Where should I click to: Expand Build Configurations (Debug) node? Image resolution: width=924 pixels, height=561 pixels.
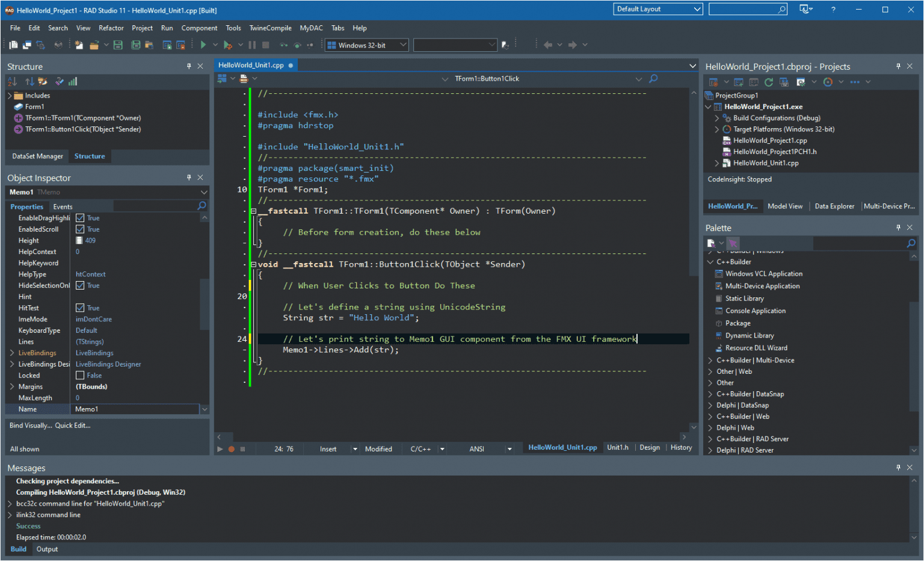click(717, 118)
